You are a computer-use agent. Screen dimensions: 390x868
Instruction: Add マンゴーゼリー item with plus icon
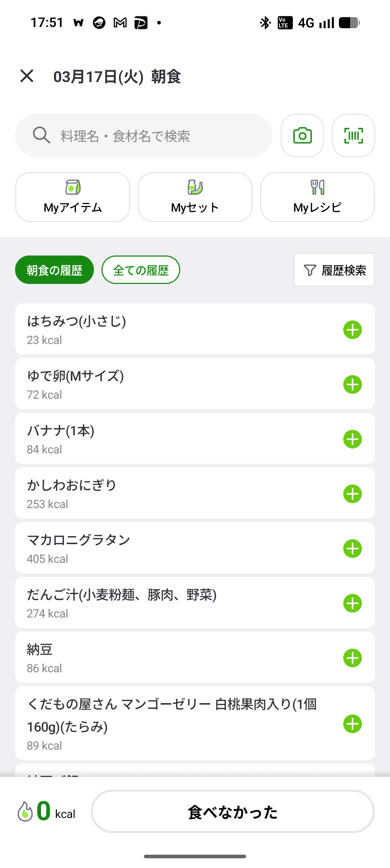[353, 724]
